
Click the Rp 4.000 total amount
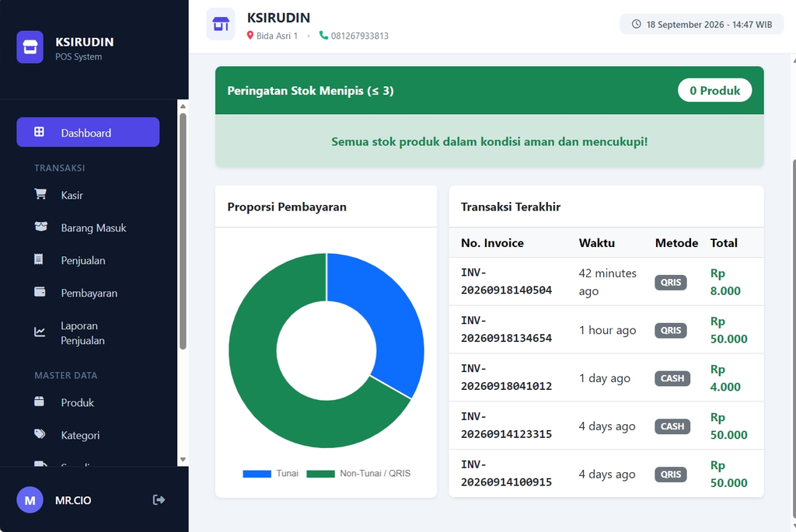[x=725, y=378]
